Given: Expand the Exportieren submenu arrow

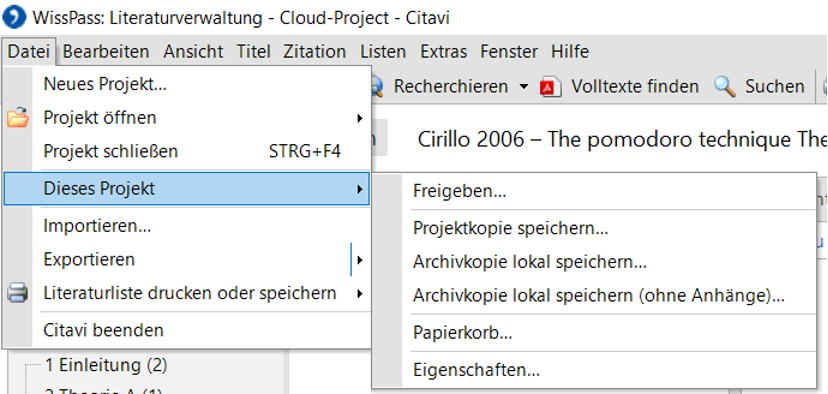Looking at the screenshot, I should (x=360, y=260).
